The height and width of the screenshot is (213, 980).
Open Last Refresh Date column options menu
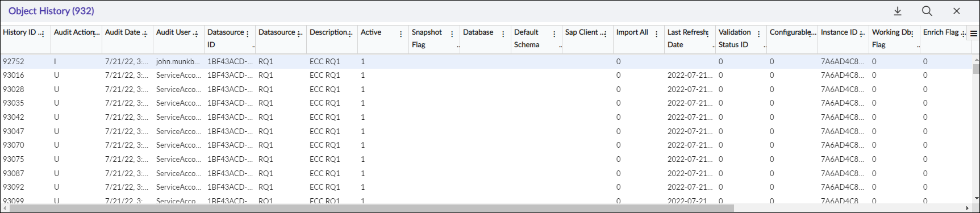pyautogui.click(x=708, y=34)
